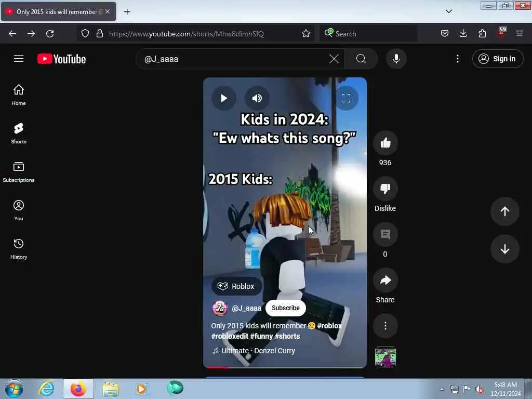Viewport: 532px width, 399px height.
Task: Show hidden system tray icons
Action: [x=442, y=390]
